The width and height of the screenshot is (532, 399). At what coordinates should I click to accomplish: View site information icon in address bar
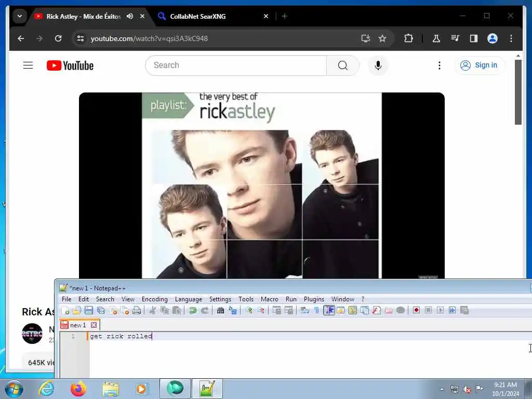coord(81,38)
